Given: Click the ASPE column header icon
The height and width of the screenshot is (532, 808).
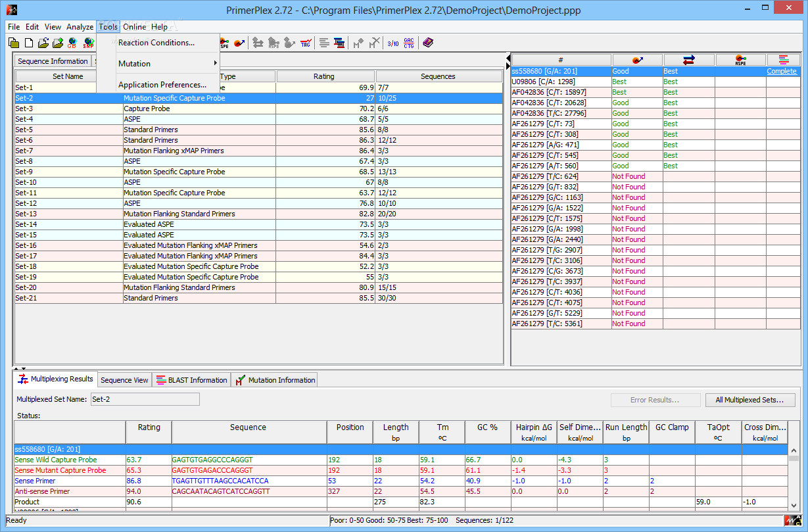Looking at the screenshot, I should tap(741, 60).
